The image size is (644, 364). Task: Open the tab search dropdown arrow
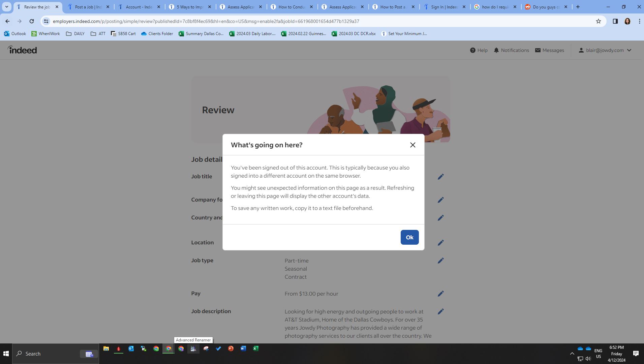tap(6, 7)
